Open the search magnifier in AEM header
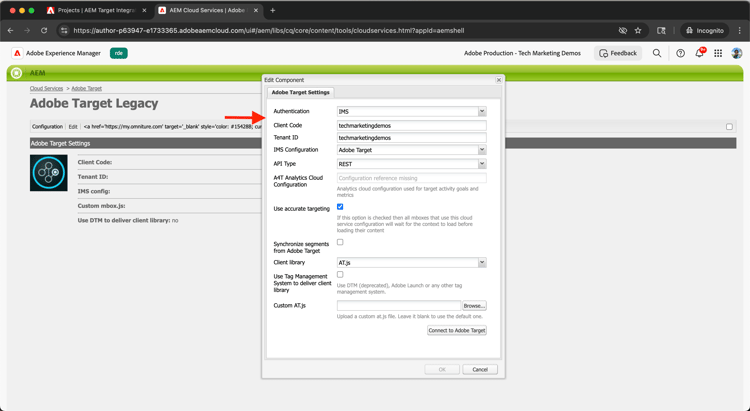The image size is (750, 411). coord(657,53)
